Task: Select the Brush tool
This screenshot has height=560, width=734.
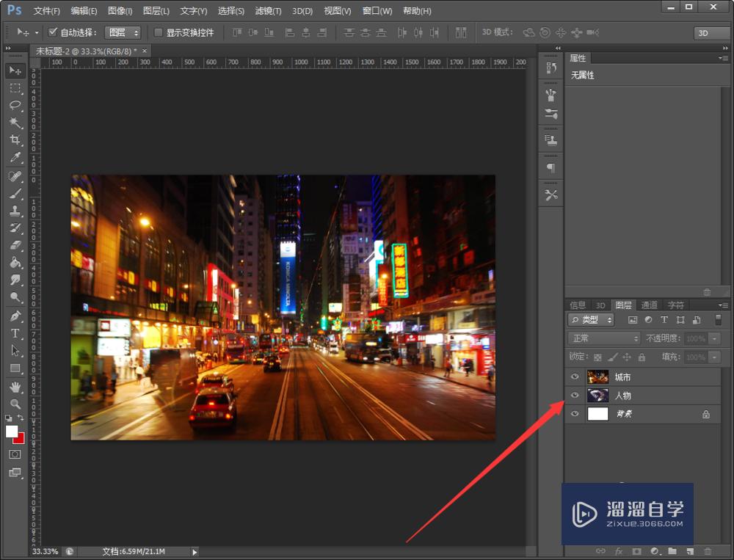Action: click(x=15, y=194)
